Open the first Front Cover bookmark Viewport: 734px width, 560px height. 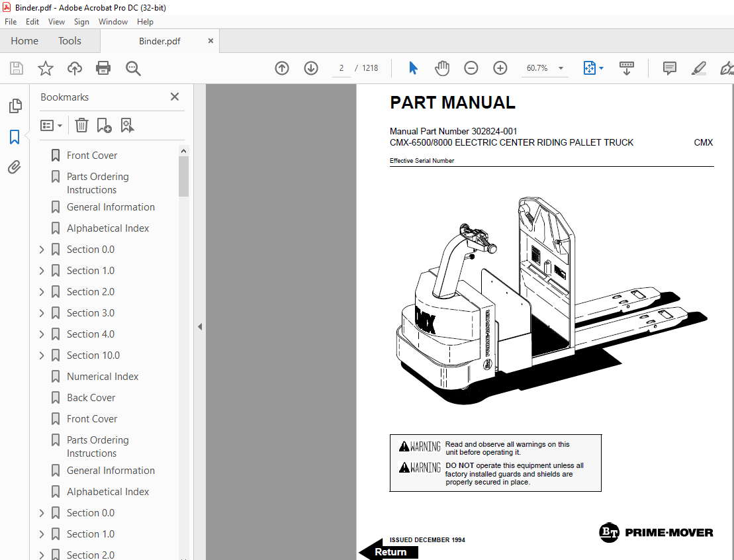[x=92, y=156]
